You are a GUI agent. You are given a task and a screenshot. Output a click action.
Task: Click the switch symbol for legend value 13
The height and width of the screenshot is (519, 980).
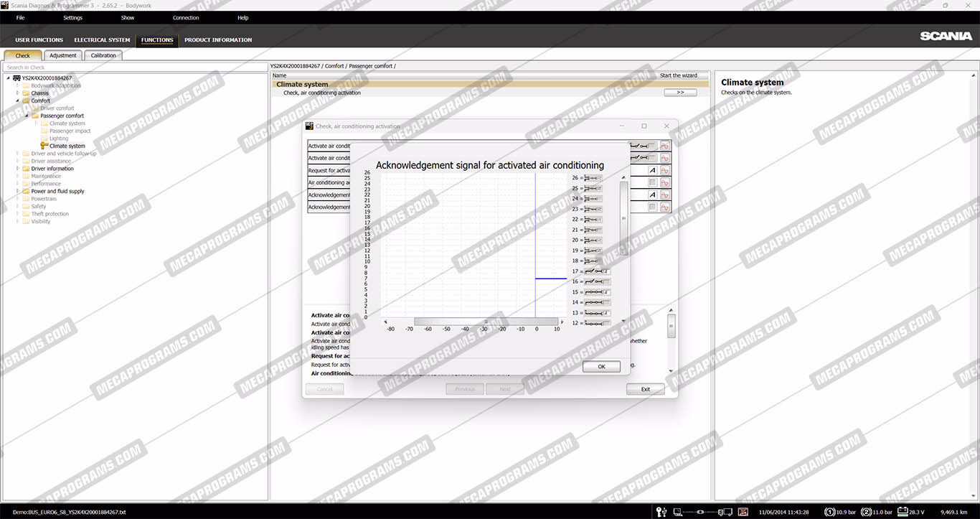pyautogui.click(x=597, y=313)
